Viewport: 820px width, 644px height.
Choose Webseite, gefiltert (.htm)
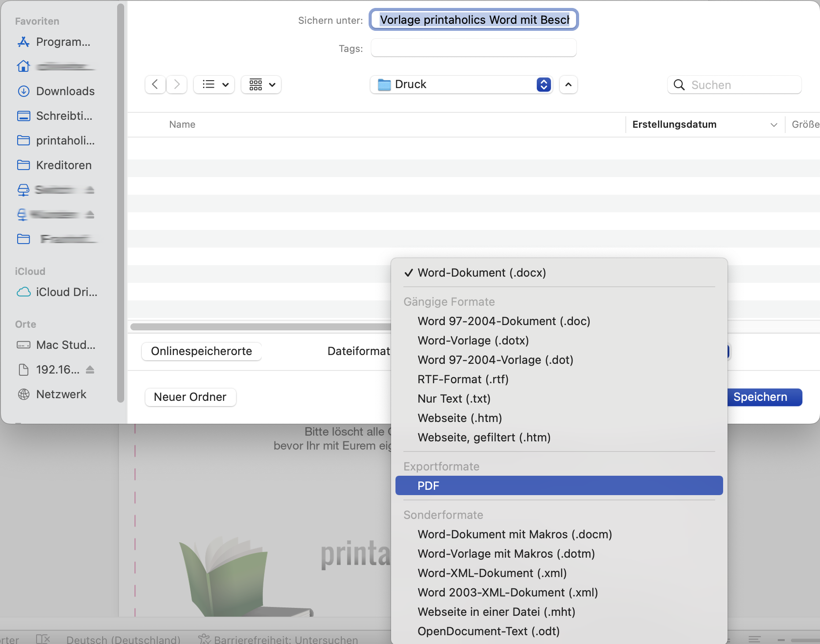559,437
